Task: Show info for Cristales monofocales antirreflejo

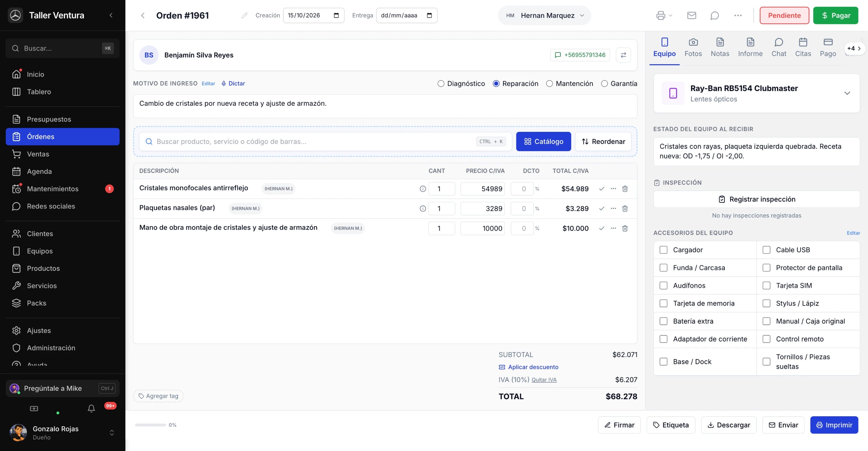Action: [423, 189]
